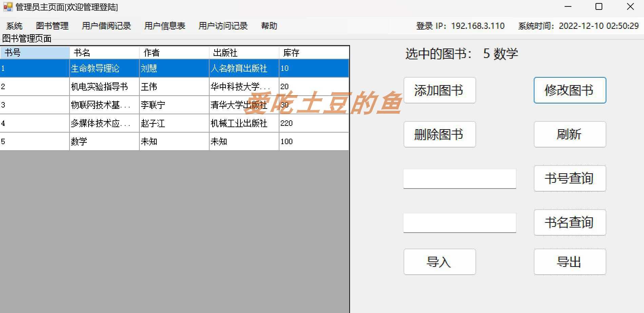Click the 刷新 button to refresh the list
644x313 pixels.
(x=569, y=134)
